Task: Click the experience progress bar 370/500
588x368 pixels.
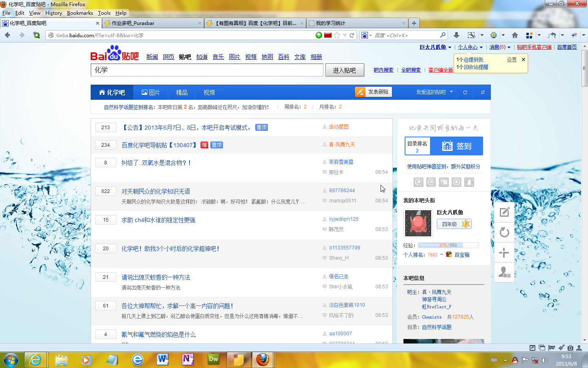Action: point(448,245)
